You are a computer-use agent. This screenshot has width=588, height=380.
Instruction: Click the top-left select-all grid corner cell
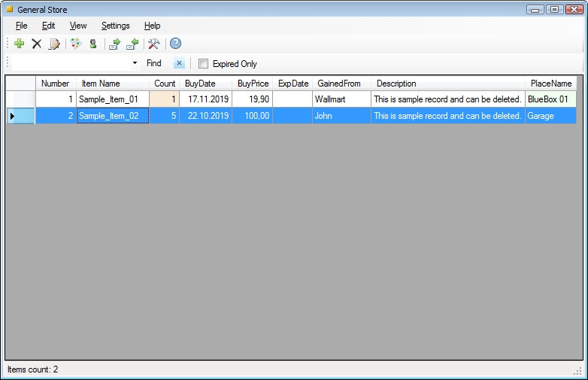coord(20,84)
